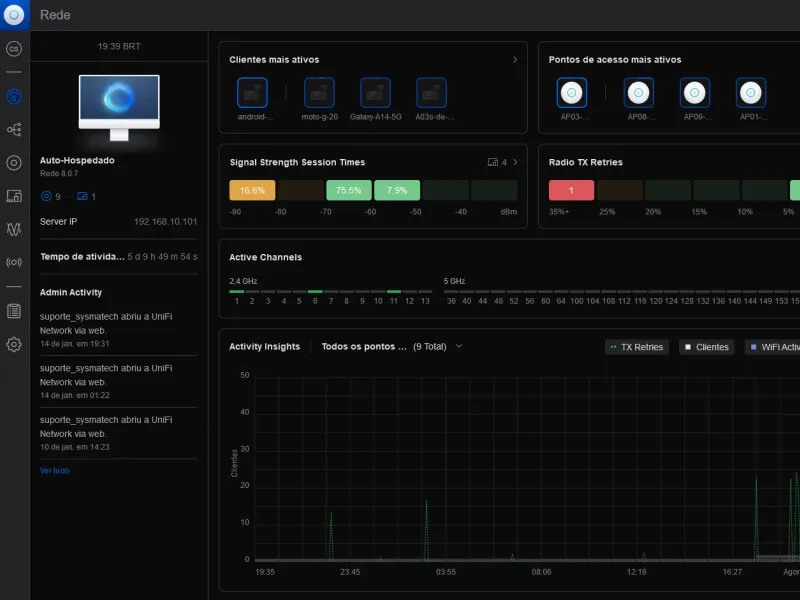Toggle the TX Retries chart series

tap(636, 347)
